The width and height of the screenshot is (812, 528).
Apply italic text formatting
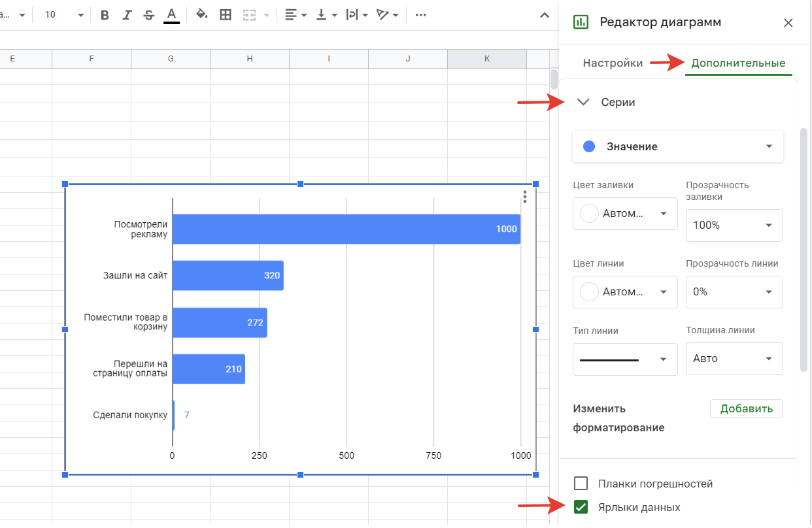point(126,15)
